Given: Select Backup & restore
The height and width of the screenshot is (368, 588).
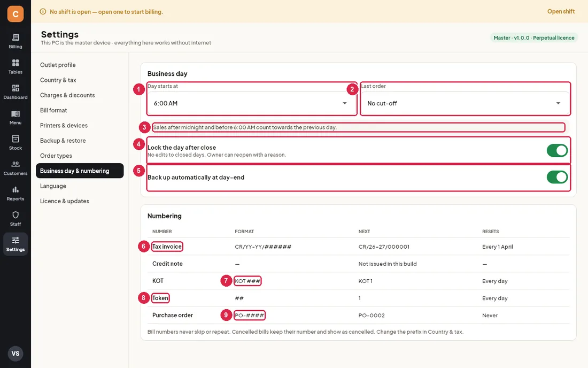Looking at the screenshot, I should tap(63, 141).
